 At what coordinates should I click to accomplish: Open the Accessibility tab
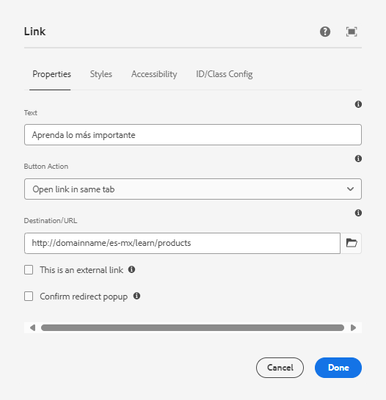(x=154, y=74)
